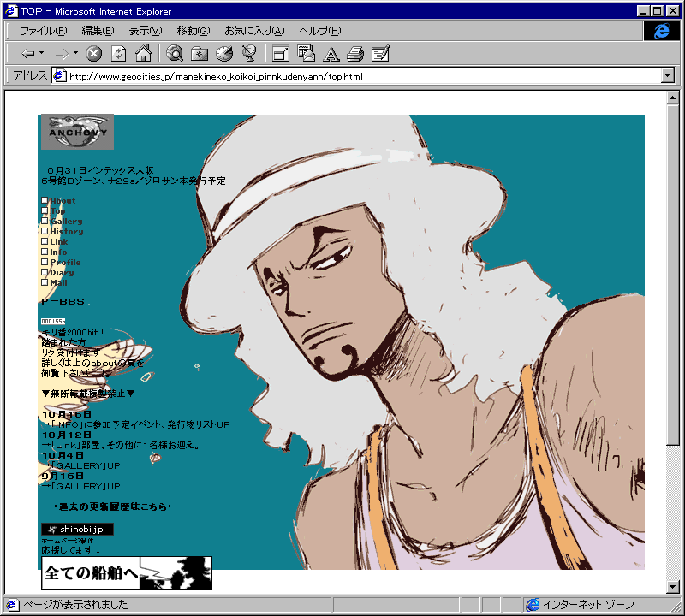The height and width of the screenshot is (616, 685).
Task: Click the status bar page icon
Action: 12,605
